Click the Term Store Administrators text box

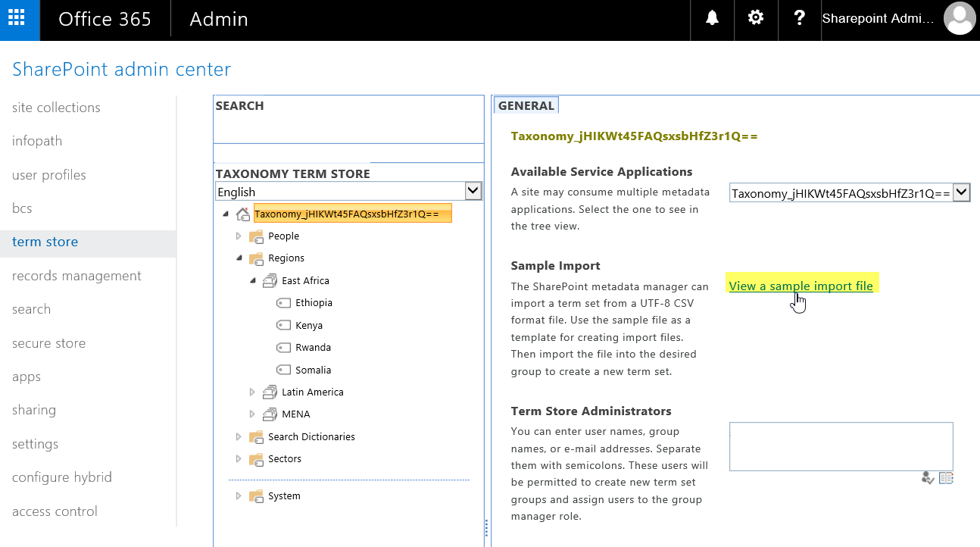click(x=841, y=446)
